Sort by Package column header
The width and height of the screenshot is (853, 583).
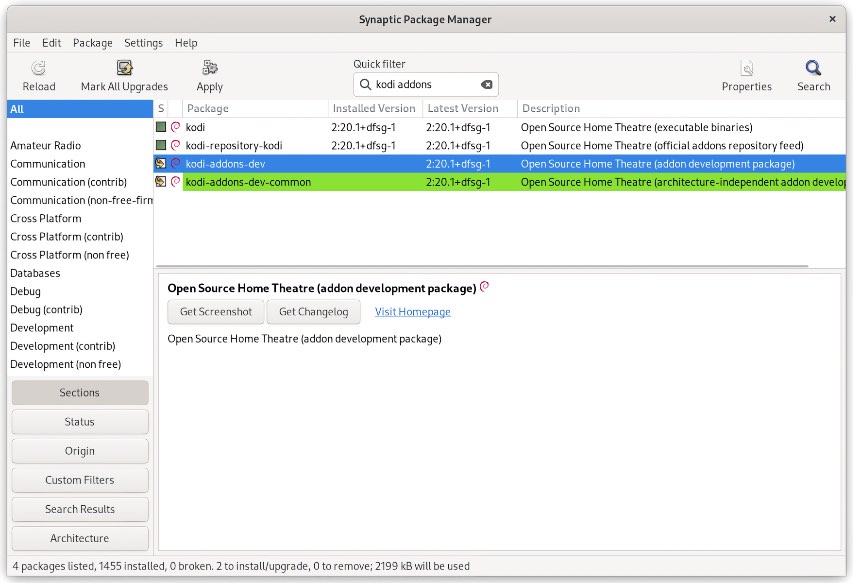point(256,108)
